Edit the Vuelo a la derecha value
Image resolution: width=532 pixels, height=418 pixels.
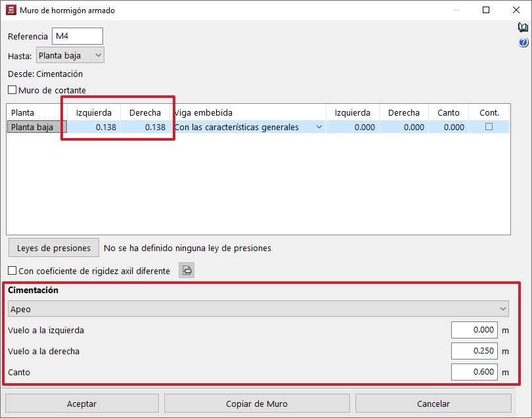pos(474,352)
